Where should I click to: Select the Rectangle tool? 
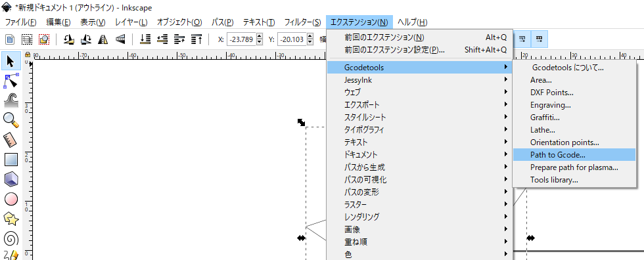tap(11, 160)
